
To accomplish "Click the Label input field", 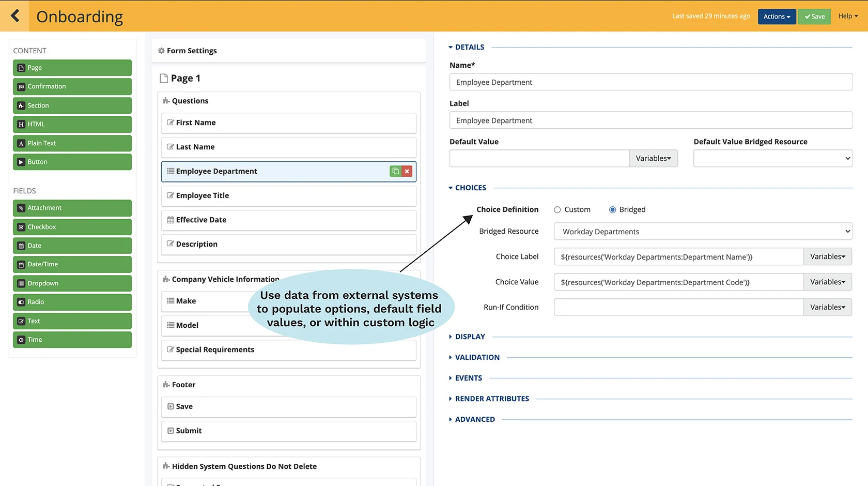I will tap(651, 120).
